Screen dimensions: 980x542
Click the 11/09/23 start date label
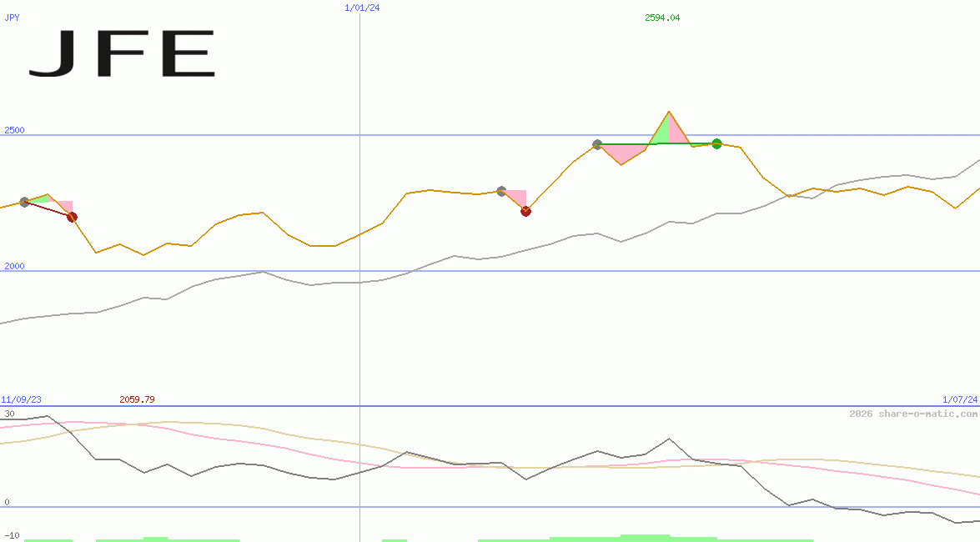coord(21,399)
